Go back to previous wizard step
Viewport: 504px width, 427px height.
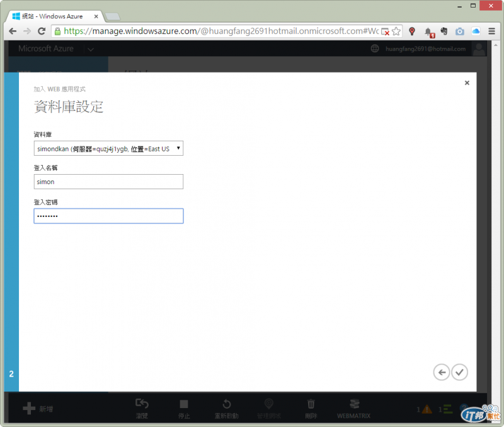(x=442, y=372)
